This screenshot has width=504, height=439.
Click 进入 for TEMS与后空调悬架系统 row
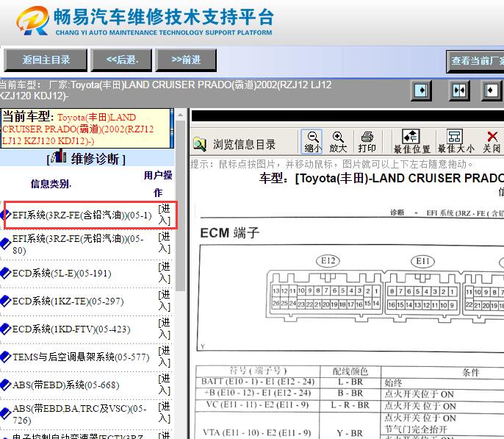click(x=165, y=357)
